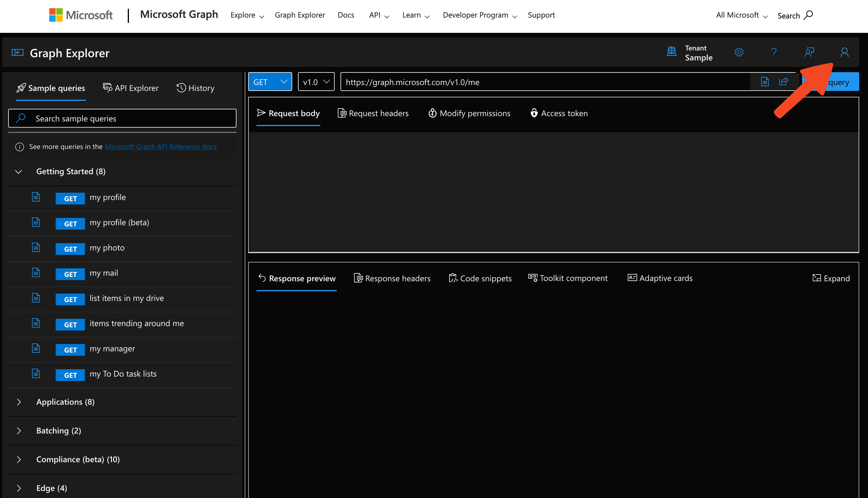Click the Microsoft logo

click(x=81, y=15)
